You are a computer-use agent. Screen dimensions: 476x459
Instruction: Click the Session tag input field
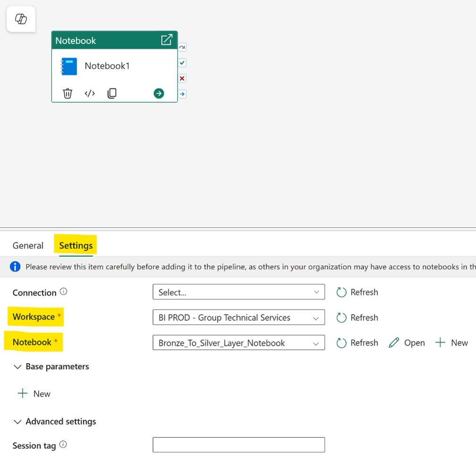238,445
